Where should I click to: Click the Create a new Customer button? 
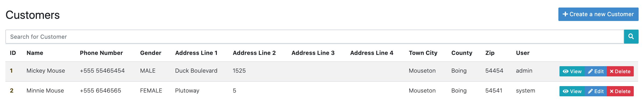coord(598,14)
